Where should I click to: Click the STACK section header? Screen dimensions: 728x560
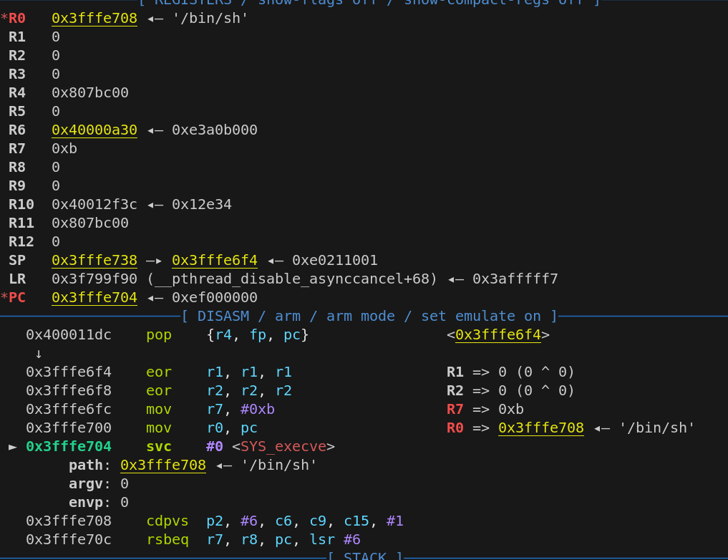(365, 556)
